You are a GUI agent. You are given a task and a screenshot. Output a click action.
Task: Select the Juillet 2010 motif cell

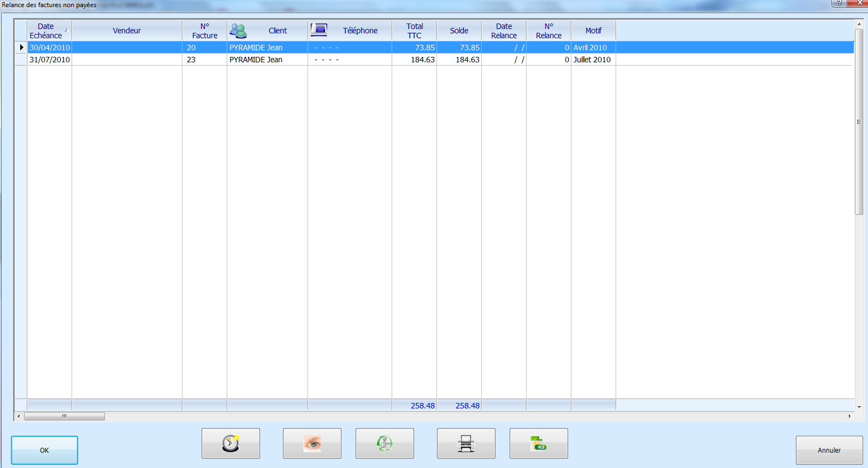pyautogui.click(x=592, y=60)
